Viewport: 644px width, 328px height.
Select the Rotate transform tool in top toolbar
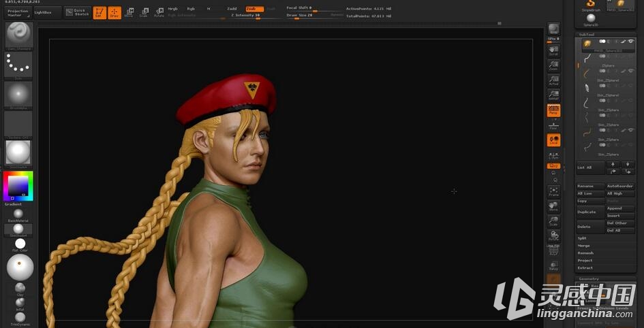coord(159,13)
